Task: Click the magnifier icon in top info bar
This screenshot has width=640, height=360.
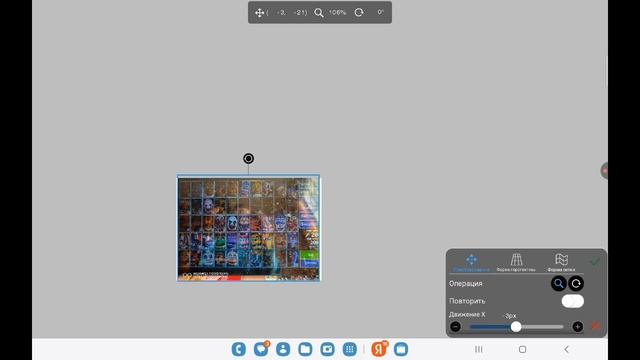Action: click(319, 13)
